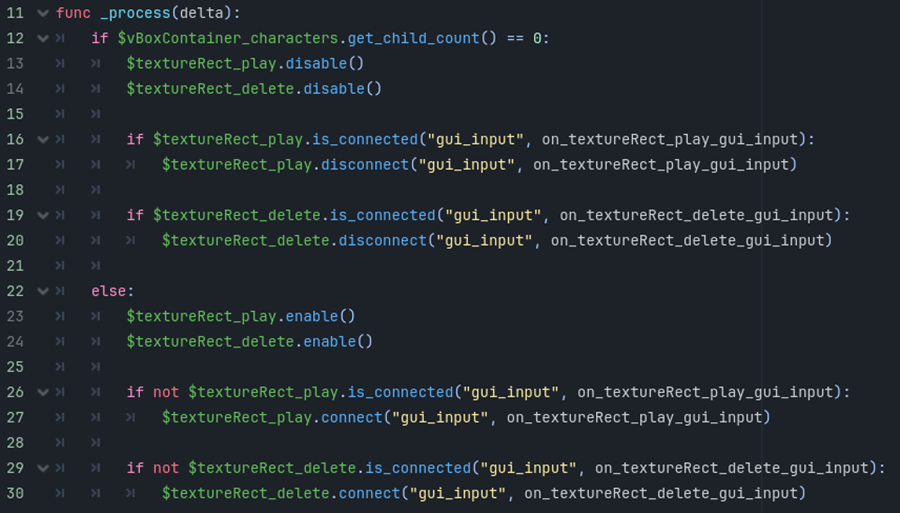Click "gui_input" string on line 17

tap(467, 165)
